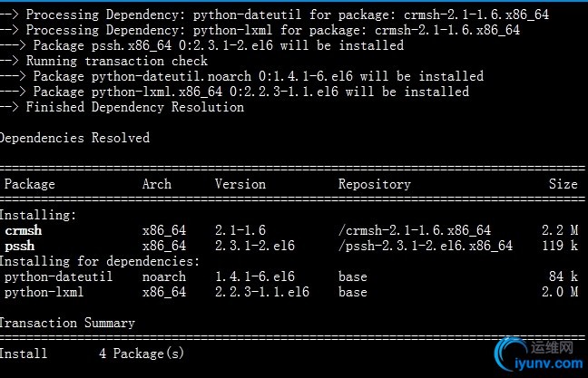
Task: Select the crmsh package name
Action: point(23,231)
